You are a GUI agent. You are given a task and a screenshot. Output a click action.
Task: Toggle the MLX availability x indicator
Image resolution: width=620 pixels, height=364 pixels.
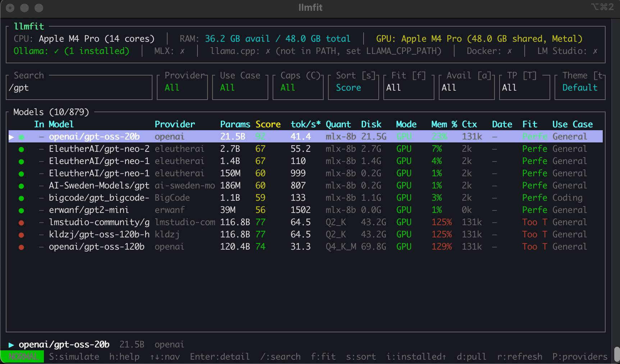[182, 51]
